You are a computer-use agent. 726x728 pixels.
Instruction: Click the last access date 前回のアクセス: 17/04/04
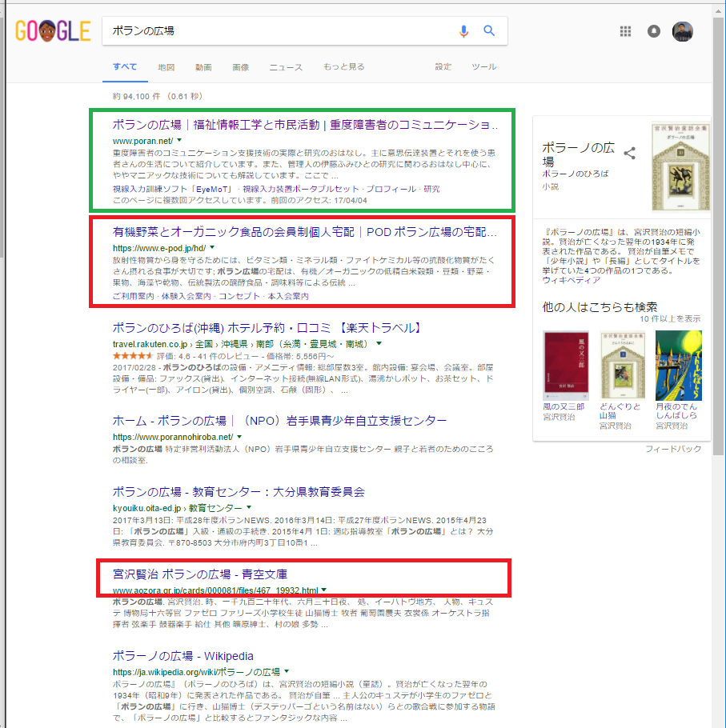(319, 201)
